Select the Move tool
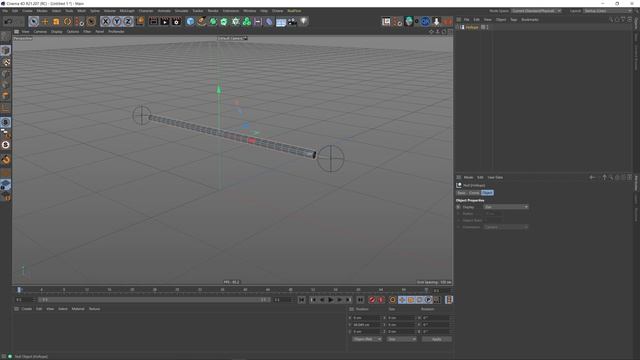The width and height of the screenshot is (640, 360). 45,21
